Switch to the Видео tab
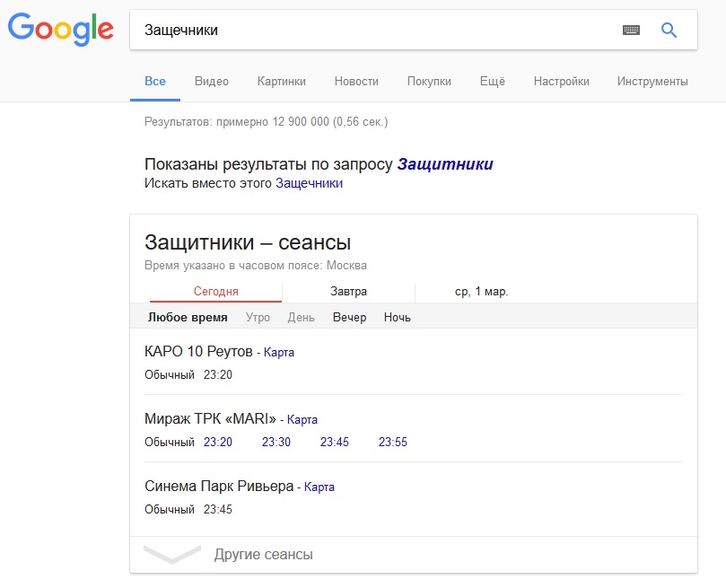Screen dimensions: 726x588 [x=212, y=82]
